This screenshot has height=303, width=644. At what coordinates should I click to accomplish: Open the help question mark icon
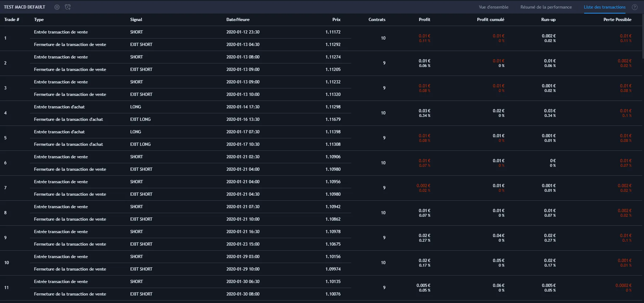point(634,7)
